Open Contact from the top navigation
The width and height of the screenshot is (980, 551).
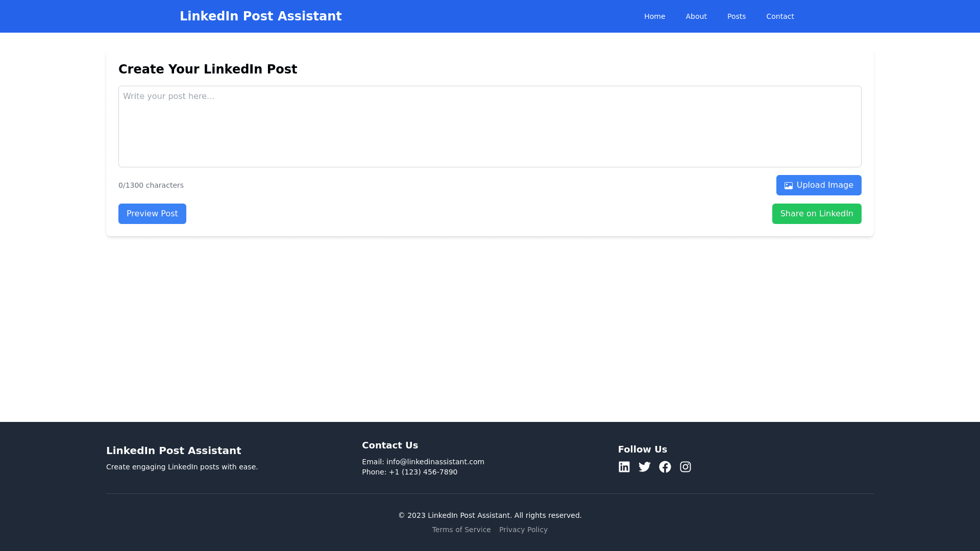[x=779, y=16]
